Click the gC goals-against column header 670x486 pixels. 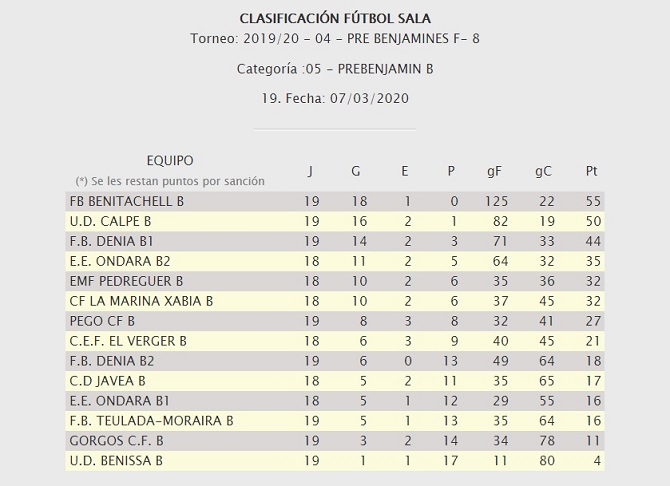pos(545,171)
